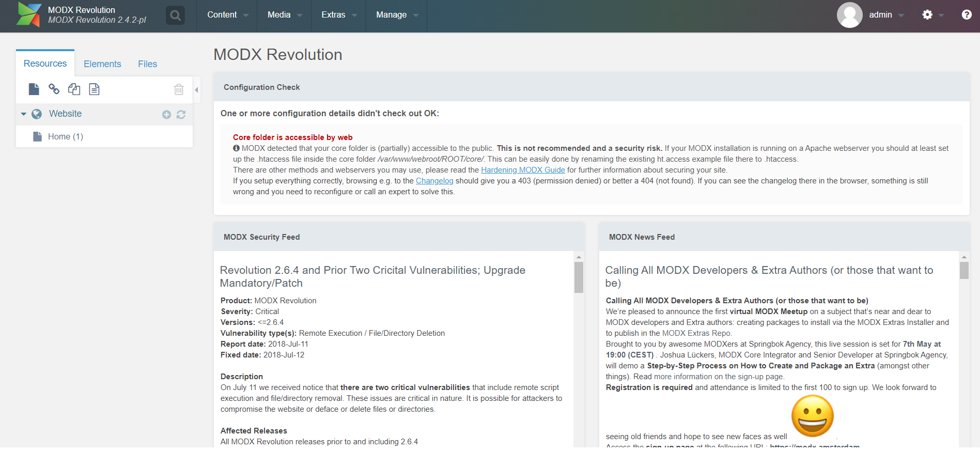Switch to the Elements tab
The image size is (980, 451).
102,64
